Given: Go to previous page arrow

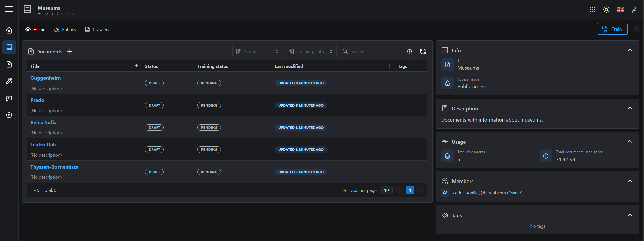Looking at the screenshot, I should click(x=400, y=190).
